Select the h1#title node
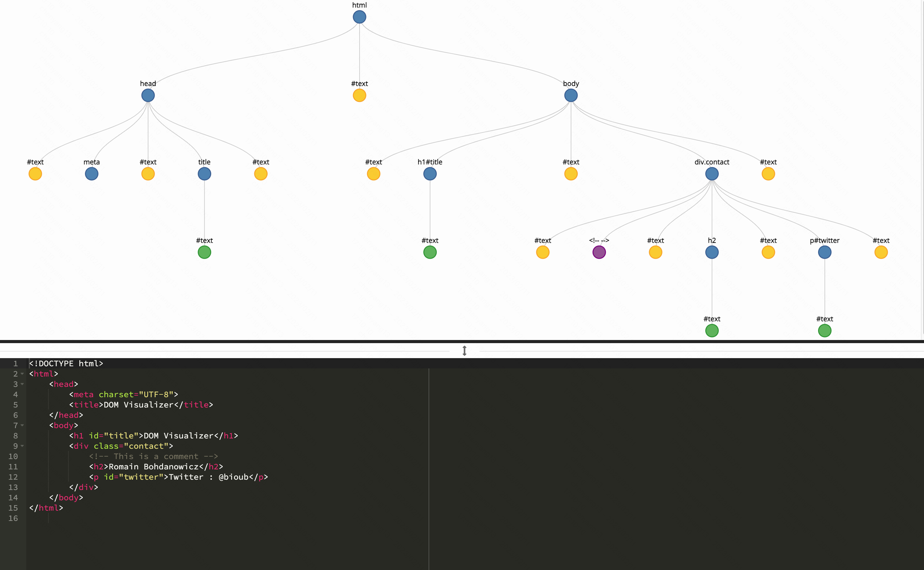This screenshot has width=924, height=570. [429, 173]
